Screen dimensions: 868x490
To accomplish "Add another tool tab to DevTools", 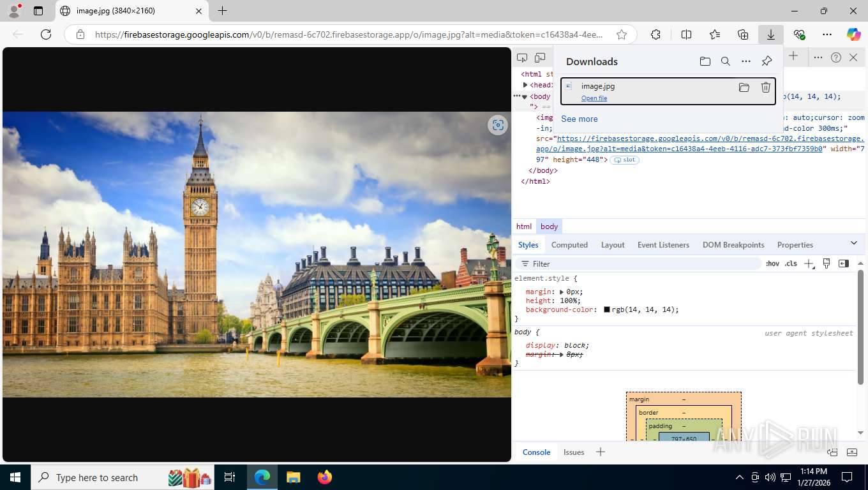I will click(793, 56).
